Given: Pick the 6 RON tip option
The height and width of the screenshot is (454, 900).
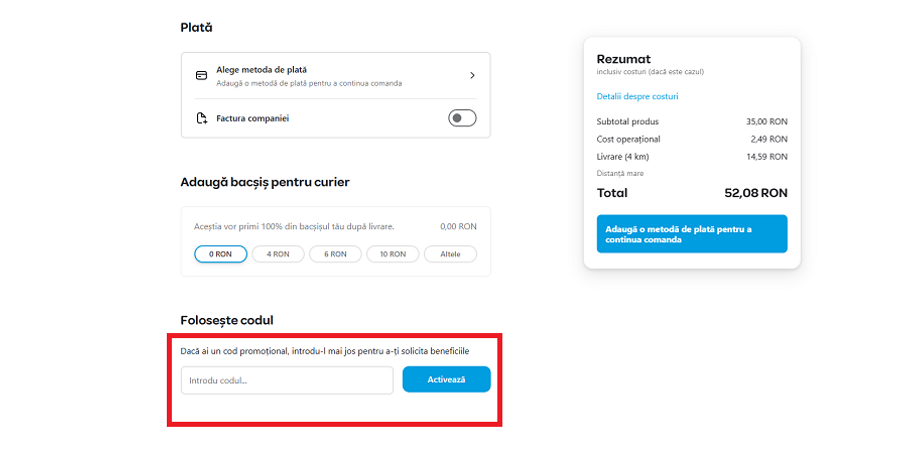Looking at the screenshot, I should [x=335, y=254].
